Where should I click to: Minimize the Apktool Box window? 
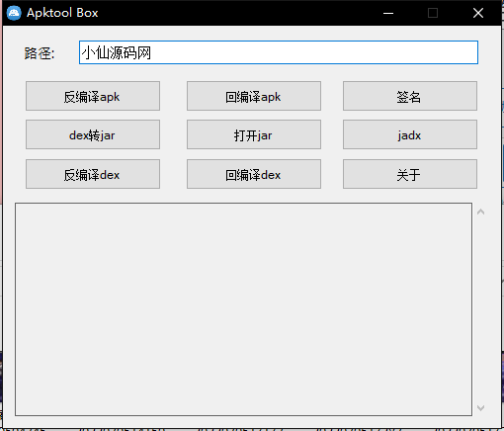tap(388, 13)
